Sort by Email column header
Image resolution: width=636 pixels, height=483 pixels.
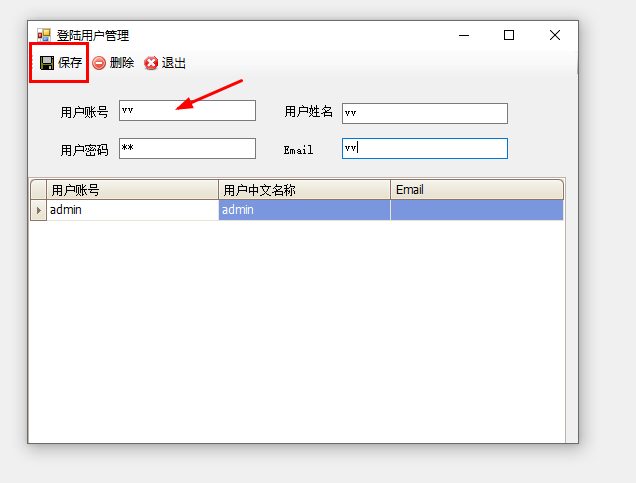tap(477, 190)
